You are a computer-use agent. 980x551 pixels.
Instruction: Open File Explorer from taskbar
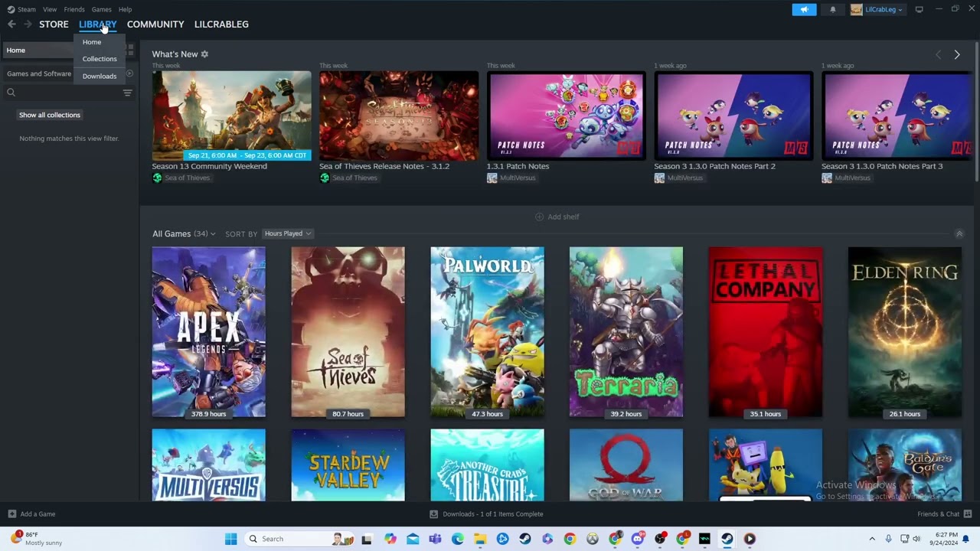(479, 539)
